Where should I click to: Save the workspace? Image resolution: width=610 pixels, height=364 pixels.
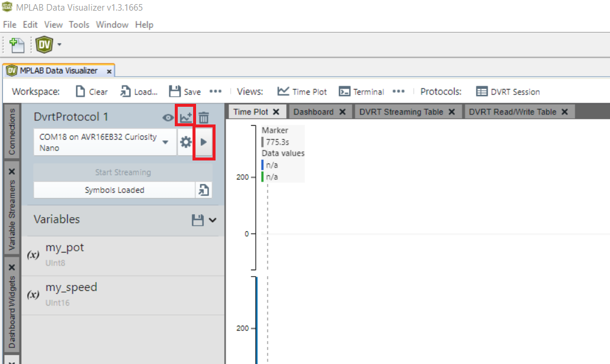pos(185,91)
